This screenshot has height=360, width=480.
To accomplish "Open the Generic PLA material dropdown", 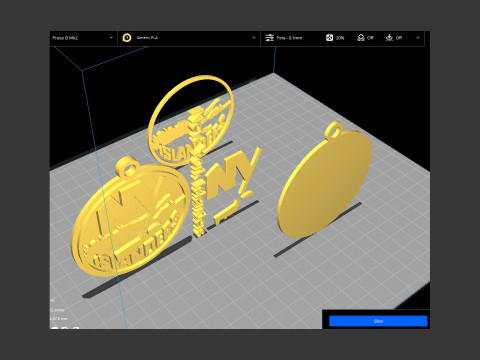I will coord(189,38).
